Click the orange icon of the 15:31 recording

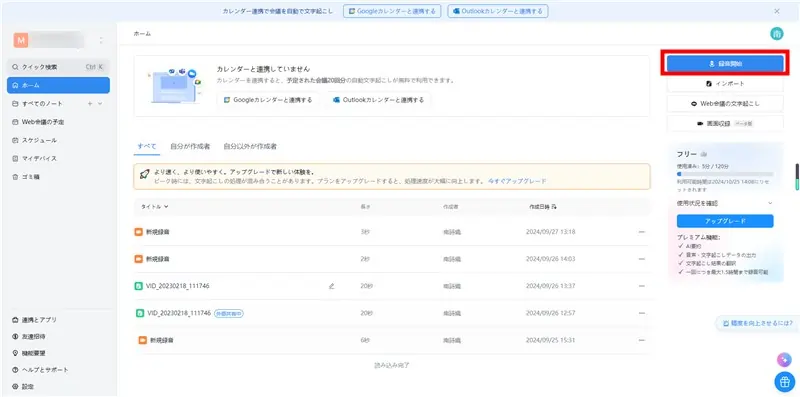143,340
